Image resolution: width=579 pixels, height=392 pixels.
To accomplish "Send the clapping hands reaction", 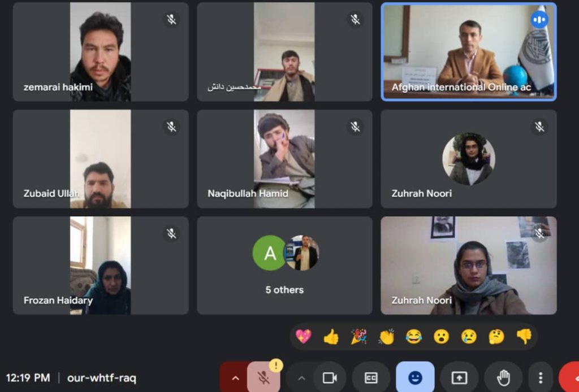I will 386,336.
